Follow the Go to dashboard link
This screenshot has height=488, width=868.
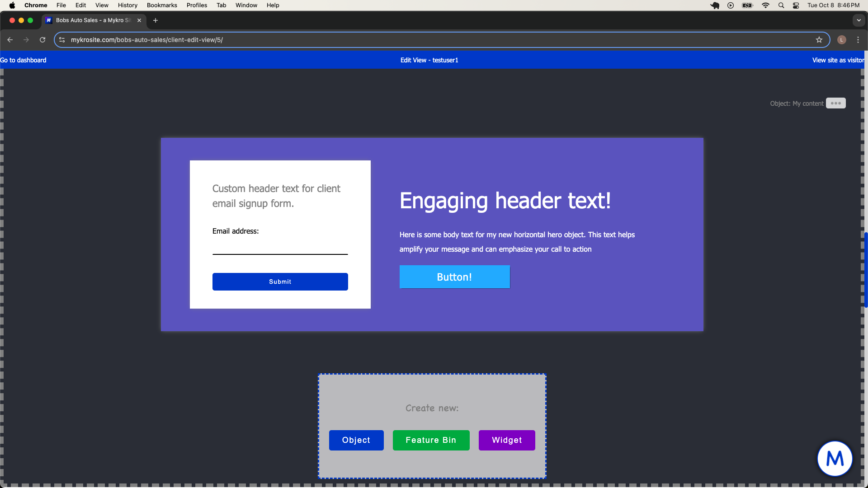point(23,60)
